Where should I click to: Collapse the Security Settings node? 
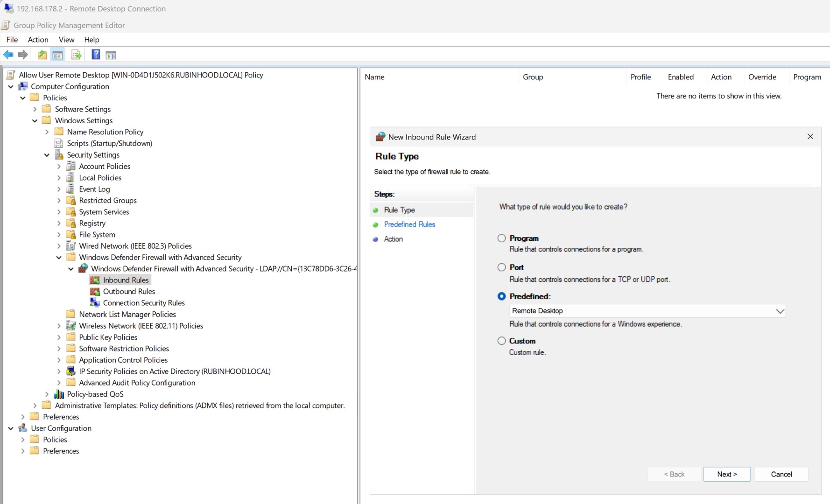pos(47,155)
